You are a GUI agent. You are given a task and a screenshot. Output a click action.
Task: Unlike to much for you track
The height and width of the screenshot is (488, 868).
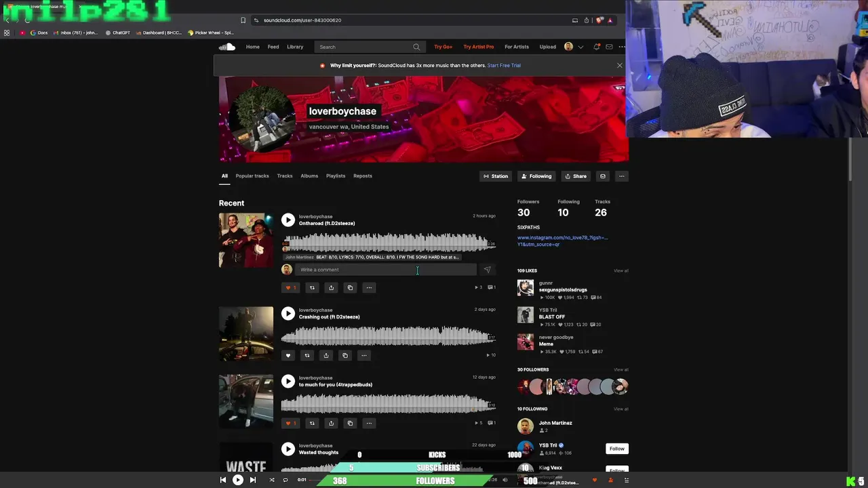tap(290, 423)
